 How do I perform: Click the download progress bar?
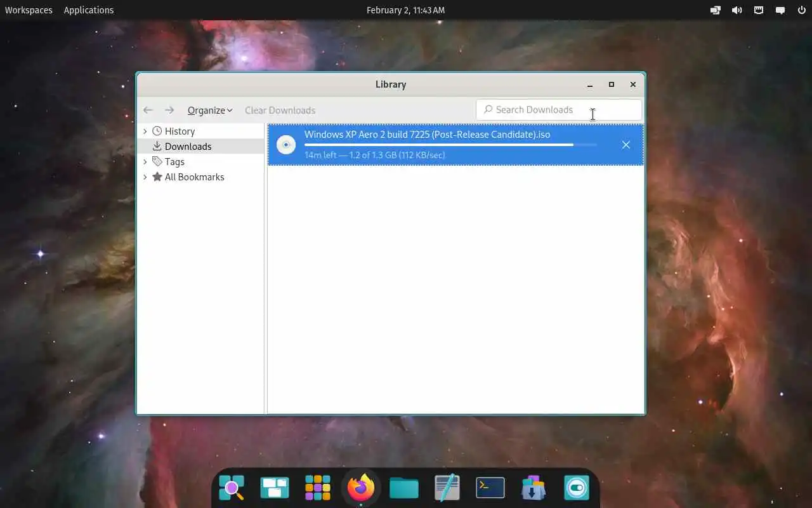click(450, 145)
